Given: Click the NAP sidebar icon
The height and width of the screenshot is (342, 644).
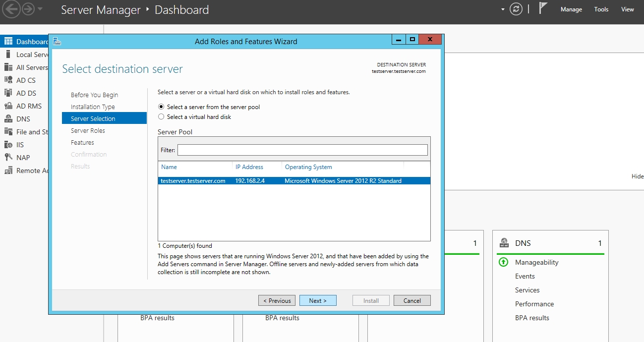Looking at the screenshot, I should (8, 158).
